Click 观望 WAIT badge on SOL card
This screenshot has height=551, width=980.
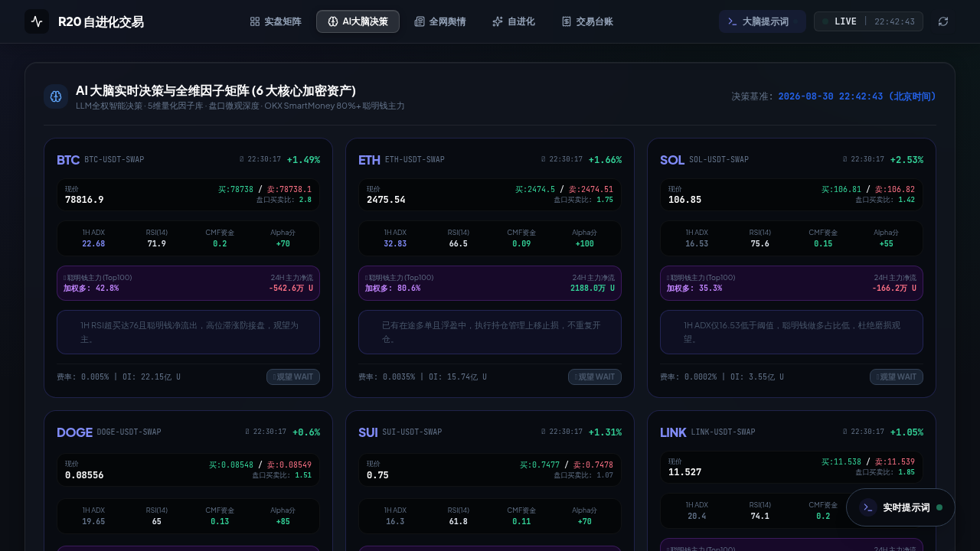click(897, 377)
